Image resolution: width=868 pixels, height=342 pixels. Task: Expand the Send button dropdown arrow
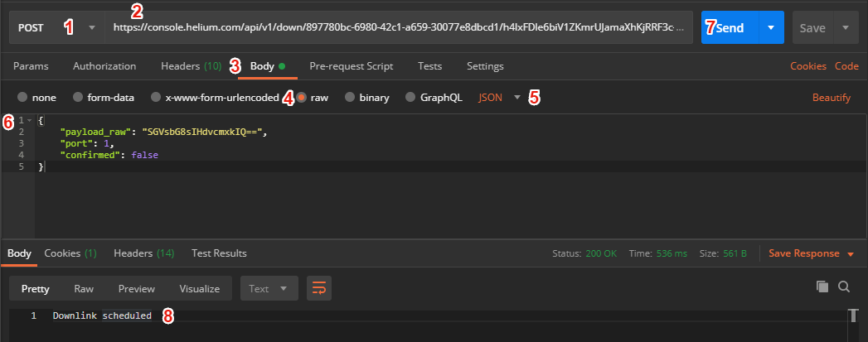pyautogui.click(x=770, y=27)
